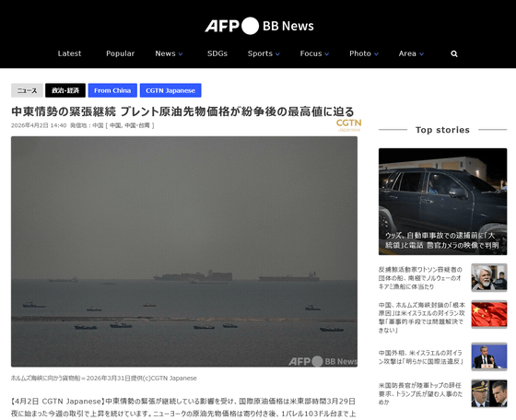The height and width of the screenshot is (420, 516).
Task: Click the ニュース category tag
Action: point(27,90)
